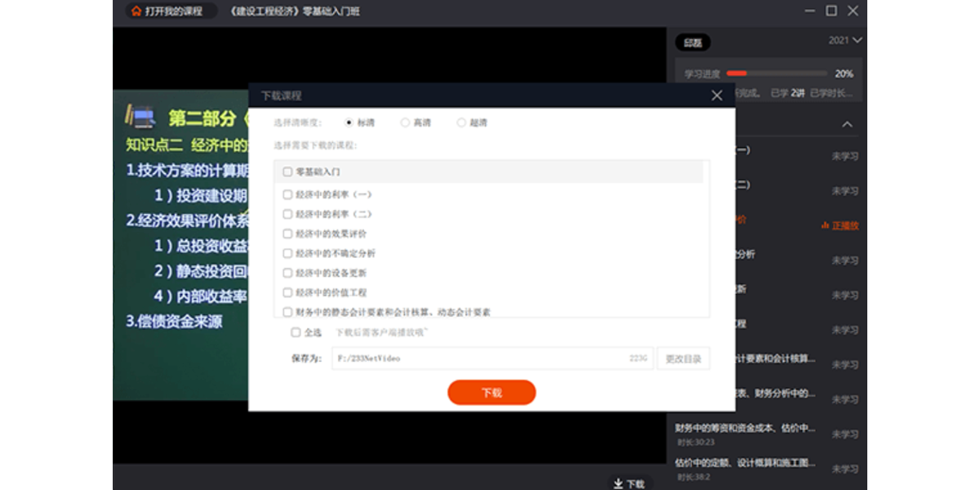Select high definition radio option
The image size is (980, 490).
click(x=405, y=122)
